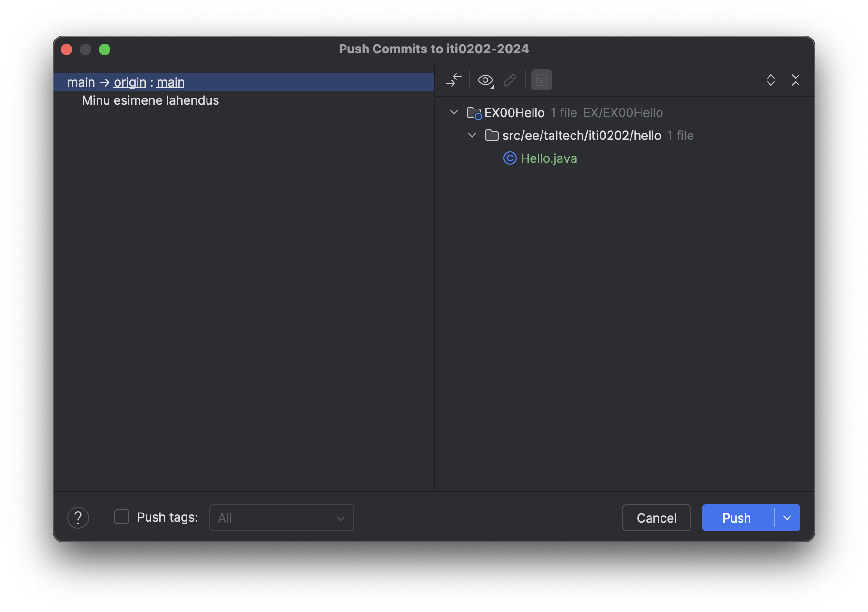
Task: Toggle the commit details panel icon
Action: pos(541,80)
